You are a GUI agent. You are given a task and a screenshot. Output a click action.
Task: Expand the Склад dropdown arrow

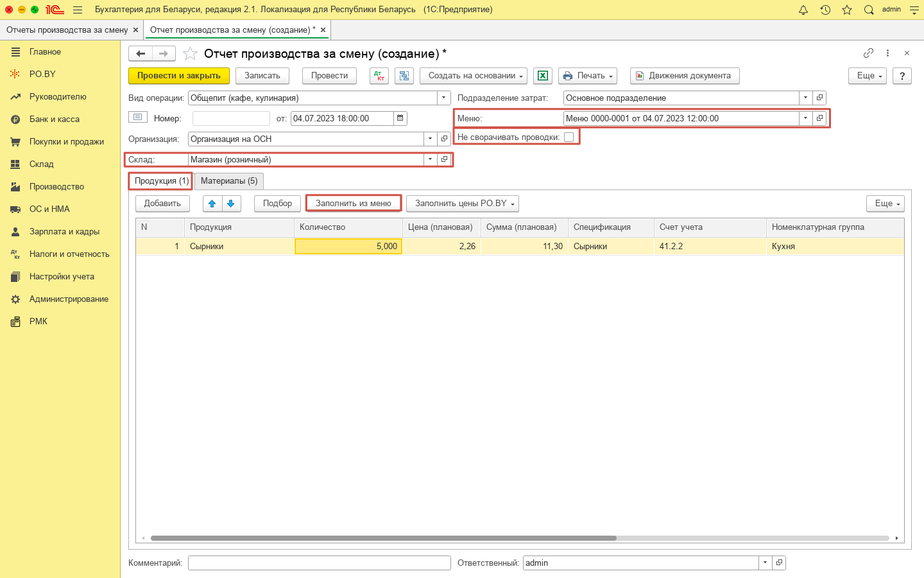point(430,159)
